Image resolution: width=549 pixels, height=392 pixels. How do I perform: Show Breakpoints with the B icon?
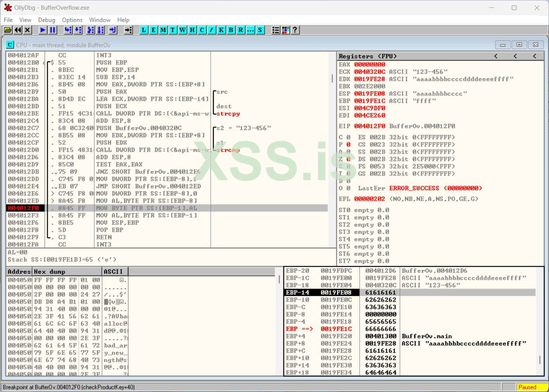tap(231, 30)
